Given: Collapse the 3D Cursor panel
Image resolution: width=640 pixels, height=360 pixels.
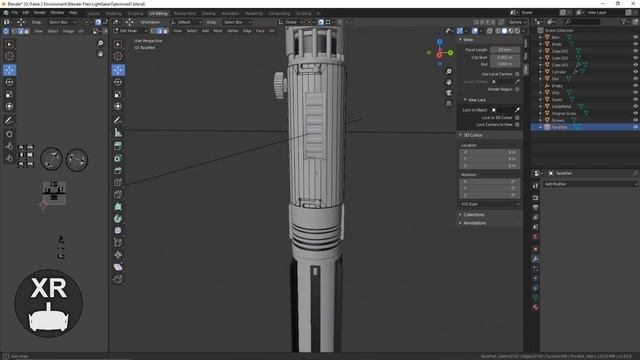Looking at the screenshot, I should 472,135.
